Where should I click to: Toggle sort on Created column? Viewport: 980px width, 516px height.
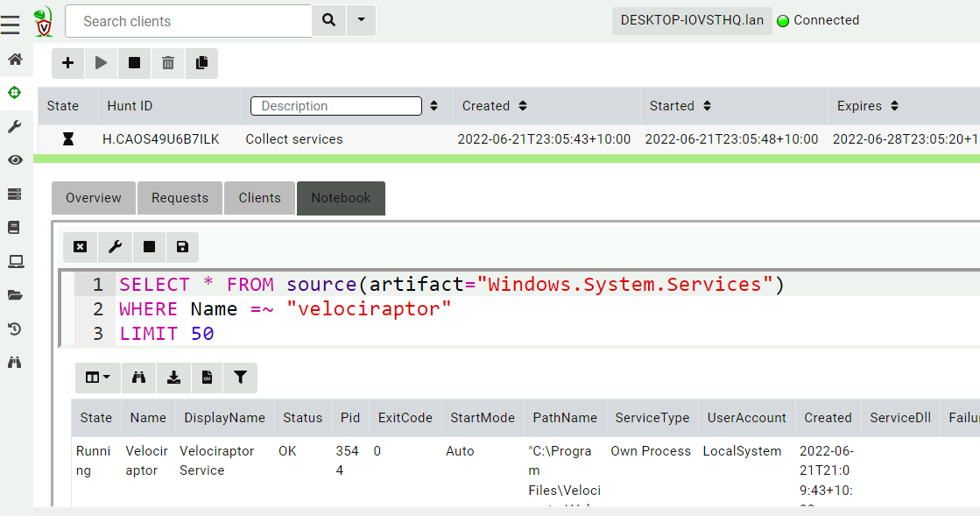pyautogui.click(x=523, y=106)
